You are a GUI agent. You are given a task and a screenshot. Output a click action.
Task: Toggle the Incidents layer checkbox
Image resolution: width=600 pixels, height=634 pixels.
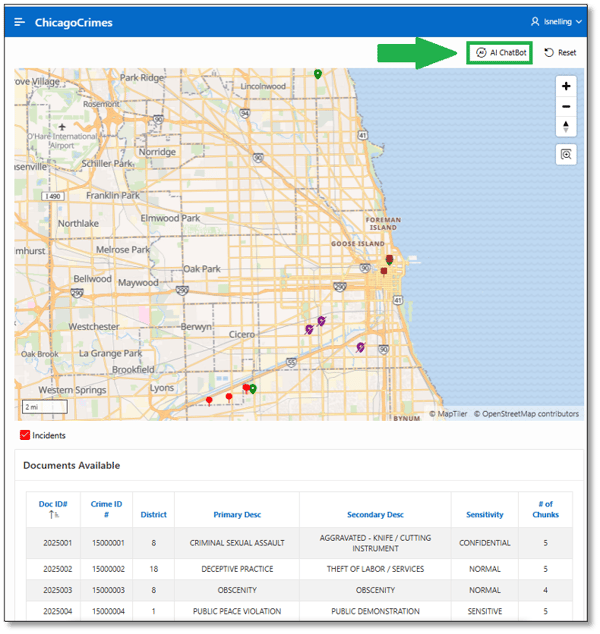[25, 436]
